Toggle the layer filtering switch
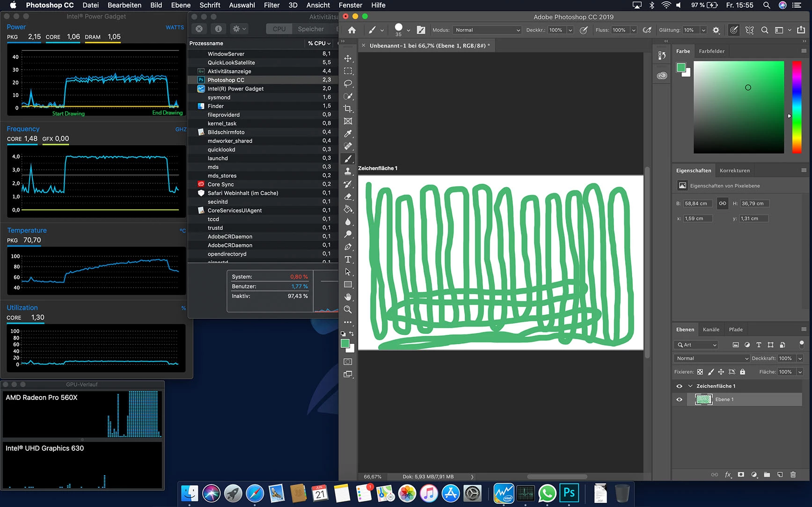812x507 pixels. tap(801, 344)
